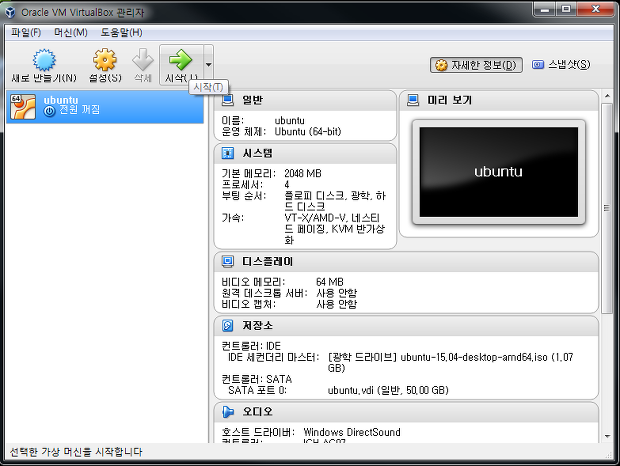Maximize the VirtualBox Manager window
Screen dimensions: 620x466
coord(566,9)
